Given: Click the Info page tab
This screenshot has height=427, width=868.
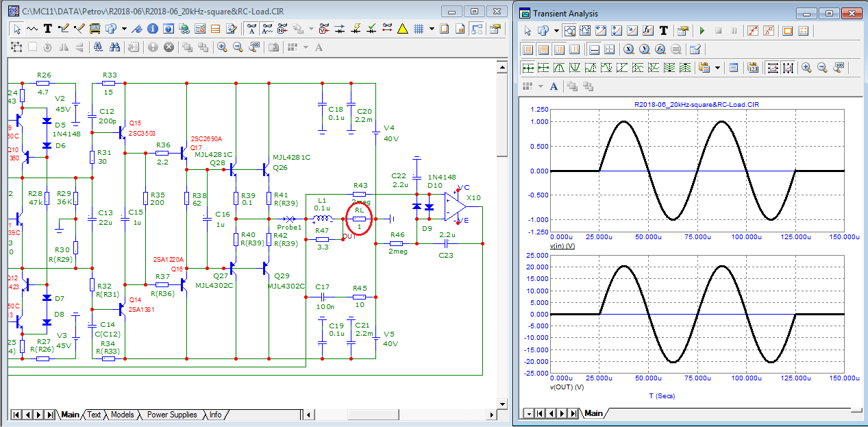Looking at the screenshot, I should [x=215, y=415].
